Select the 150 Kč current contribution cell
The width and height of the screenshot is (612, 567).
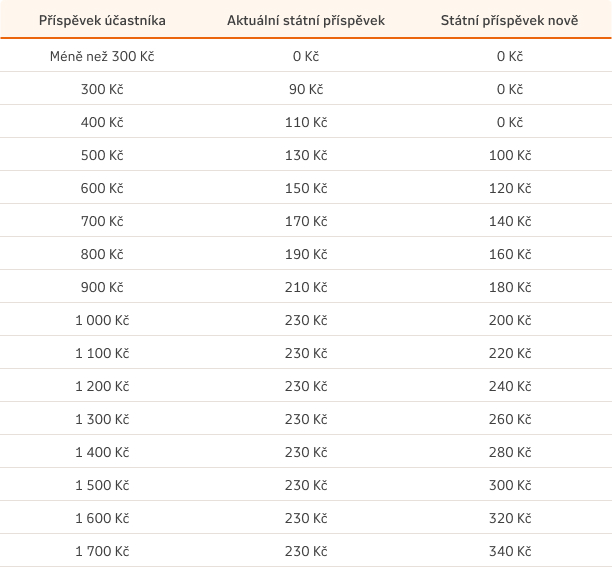coord(306,188)
